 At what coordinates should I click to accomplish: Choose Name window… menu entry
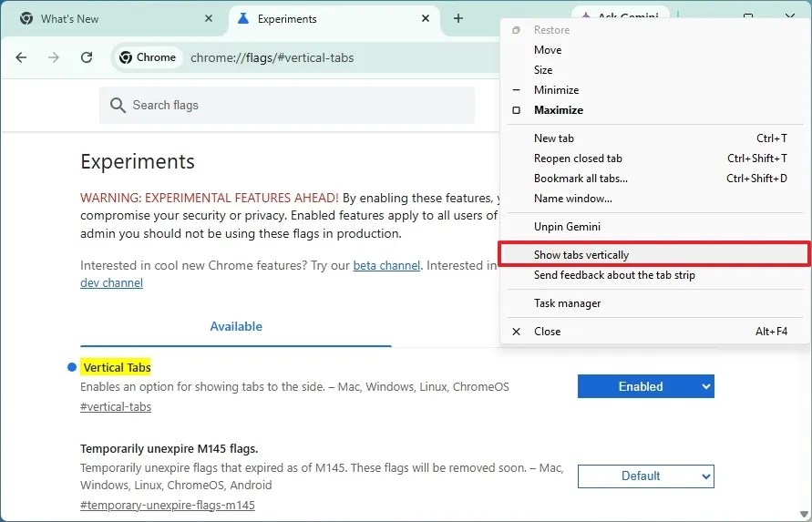click(654, 199)
